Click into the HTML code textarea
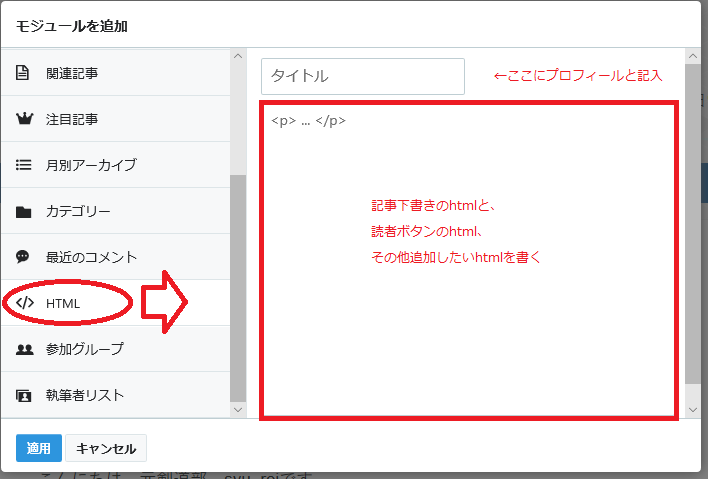The width and height of the screenshot is (708, 479). pyautogui.click(x=469, y=260)
